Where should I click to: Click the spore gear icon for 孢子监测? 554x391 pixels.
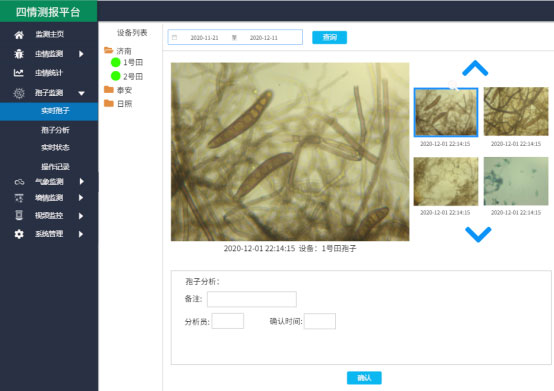pyautogui.click(x=19, y=93)
